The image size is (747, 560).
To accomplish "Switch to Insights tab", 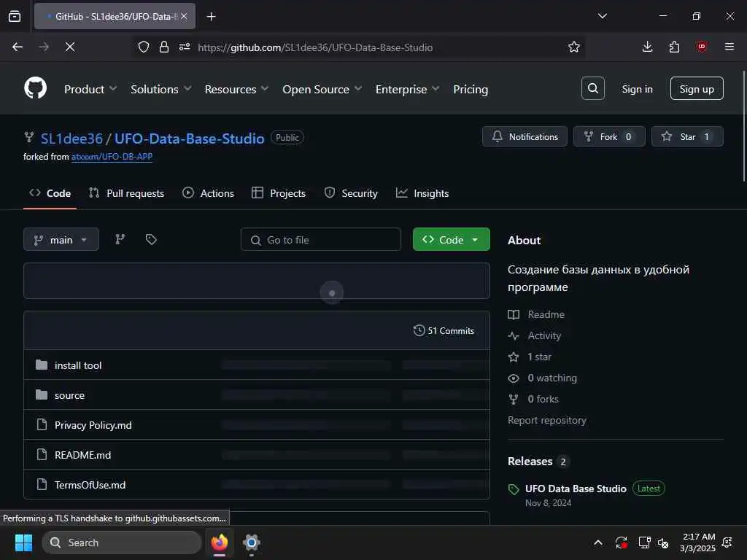I will pyautogui.click(x=422, y=193).
